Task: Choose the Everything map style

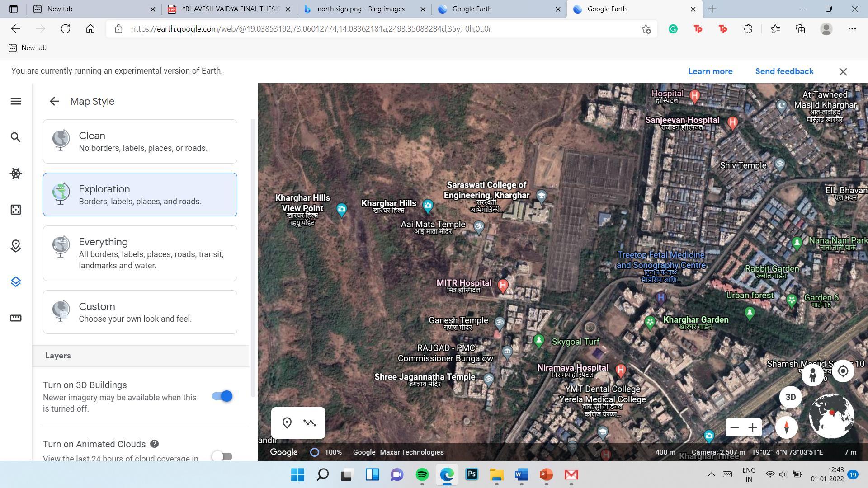Action: [140, 253]
